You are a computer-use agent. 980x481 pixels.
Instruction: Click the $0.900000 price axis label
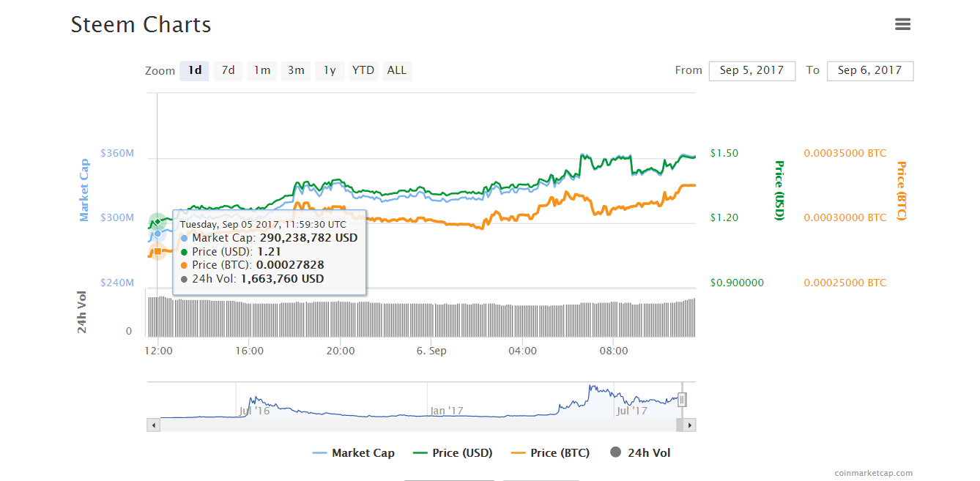tap(737, 283)
